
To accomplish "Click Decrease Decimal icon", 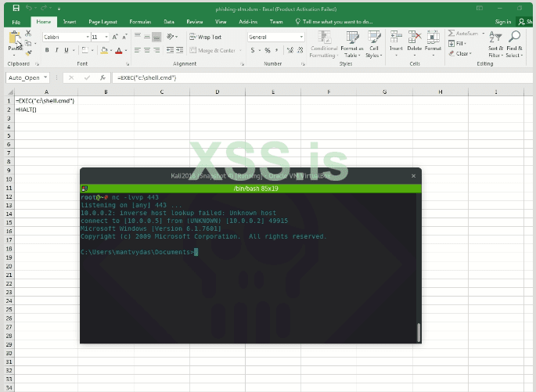I will point(300,51).
